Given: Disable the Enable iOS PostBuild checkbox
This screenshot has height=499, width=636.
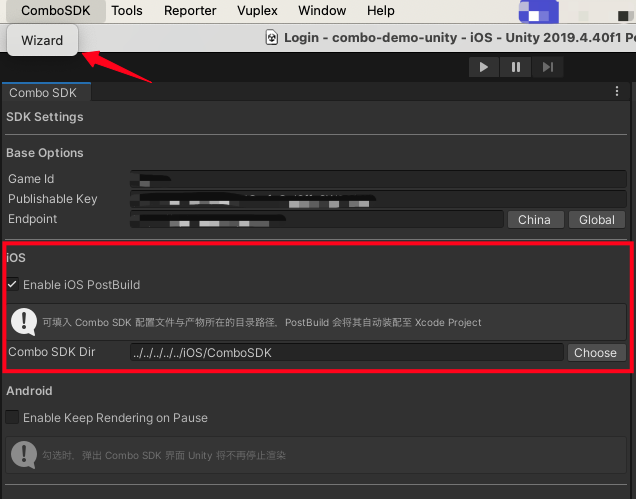Looking at the screenshot, I should 13,285.
